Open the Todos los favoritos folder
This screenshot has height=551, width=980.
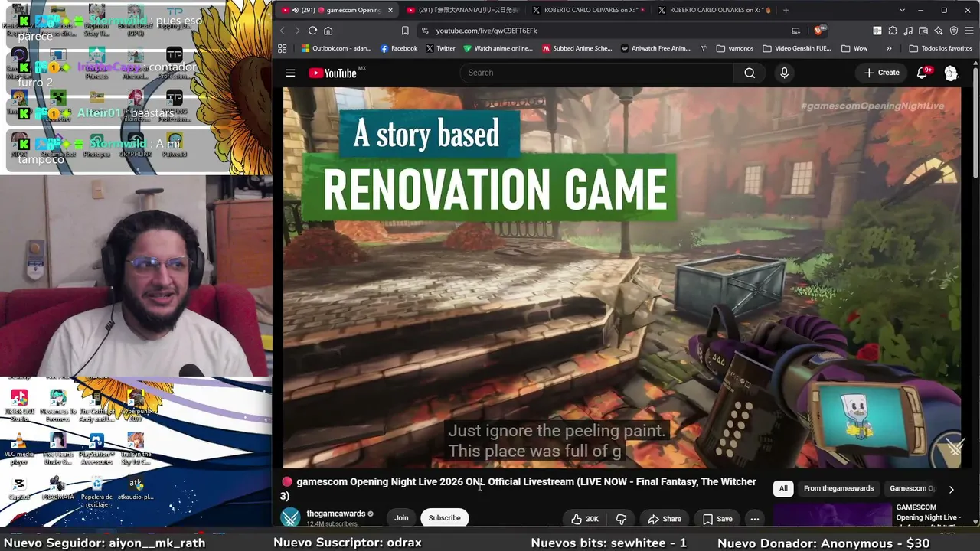pos(940,48)
